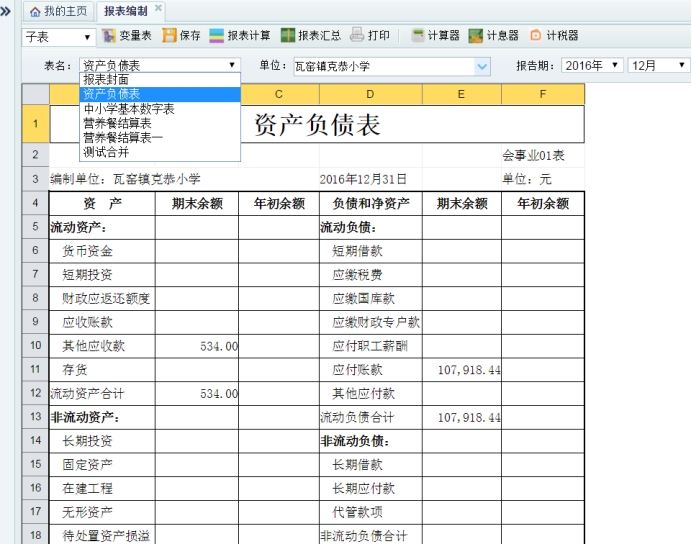Click the 资产负债表 title cell

point(317,124)
